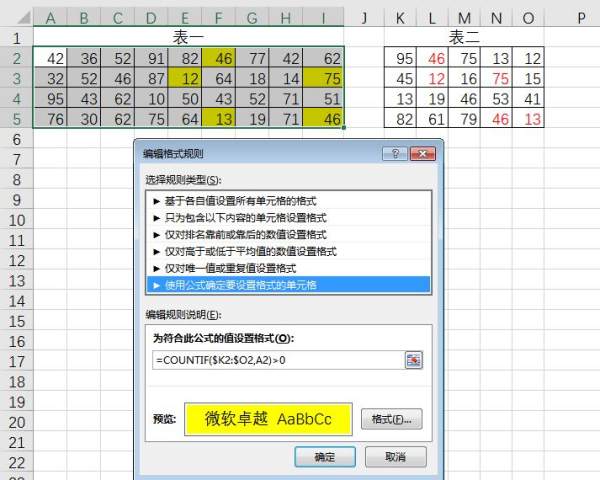The height and width of the screenshot is (480, 600).
Task: Click the 表一 title cell
Action: pos(189,37)
